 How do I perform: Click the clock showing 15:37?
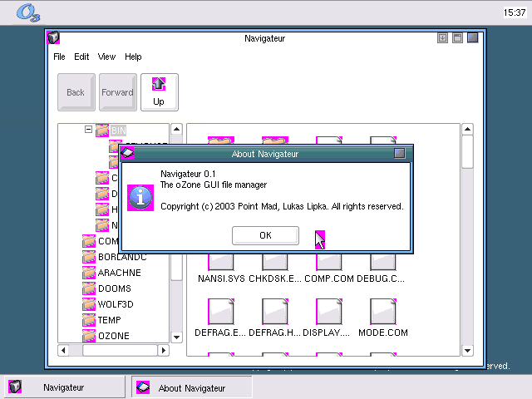point(515,12)
